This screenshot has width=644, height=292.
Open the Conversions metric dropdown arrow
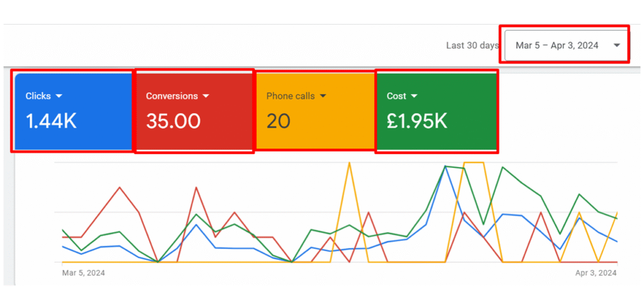point(206,96)
